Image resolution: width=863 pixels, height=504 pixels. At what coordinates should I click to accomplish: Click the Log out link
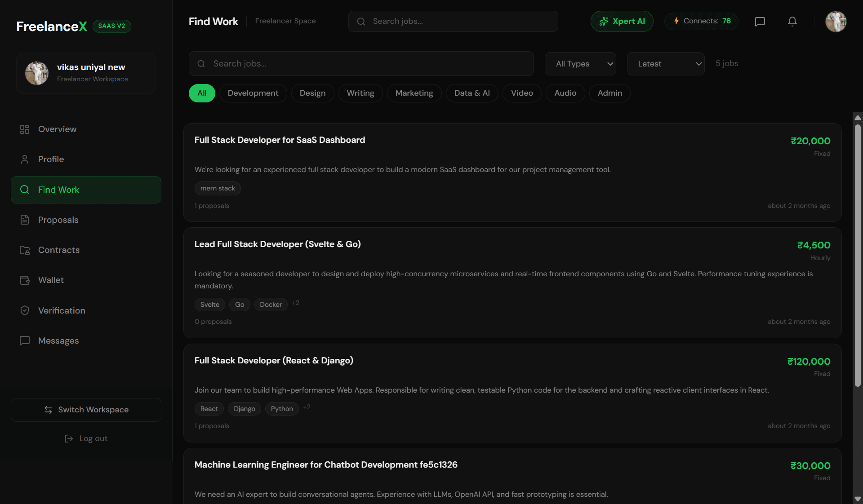click(86, 438)
